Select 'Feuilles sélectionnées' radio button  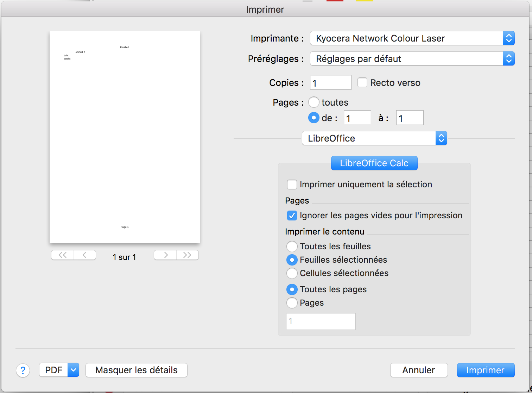coord(292,260)
